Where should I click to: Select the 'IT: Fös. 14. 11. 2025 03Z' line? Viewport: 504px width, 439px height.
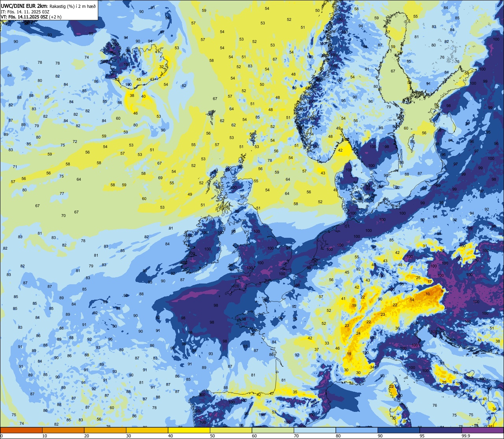(x=25, y=11)
